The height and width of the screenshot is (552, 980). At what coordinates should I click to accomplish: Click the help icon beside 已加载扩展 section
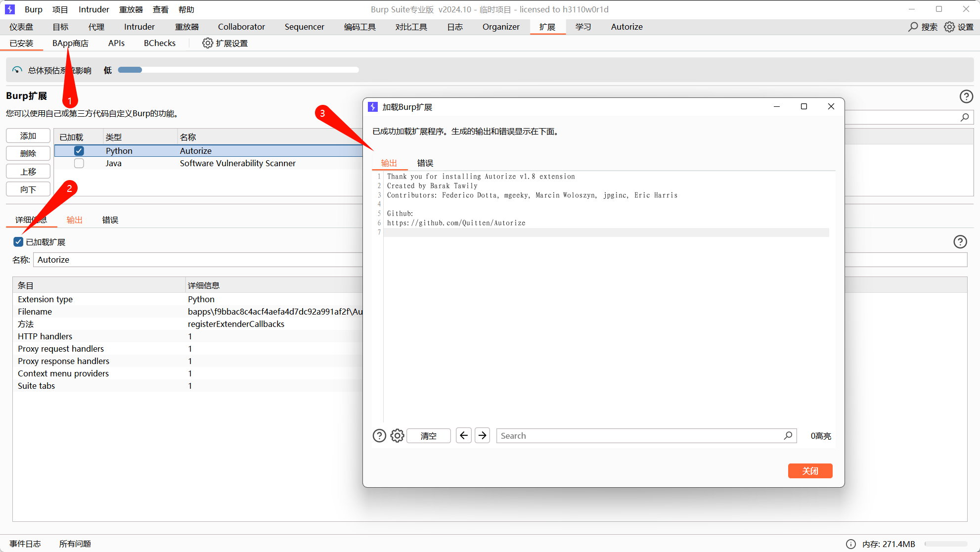(960, 242)
